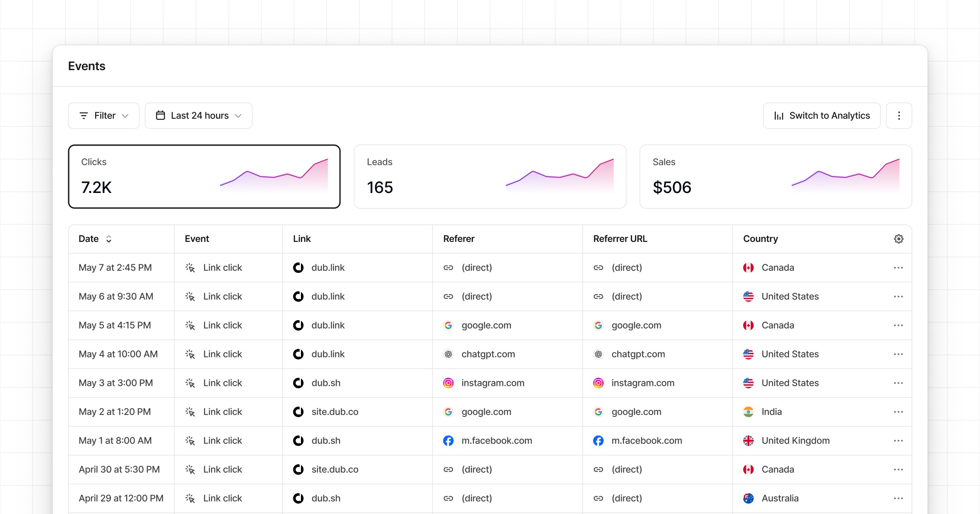Open the three-dot menu beside Switch to Analytics
Viewport: 980px width, 514px height.
[x=899, y=115]
